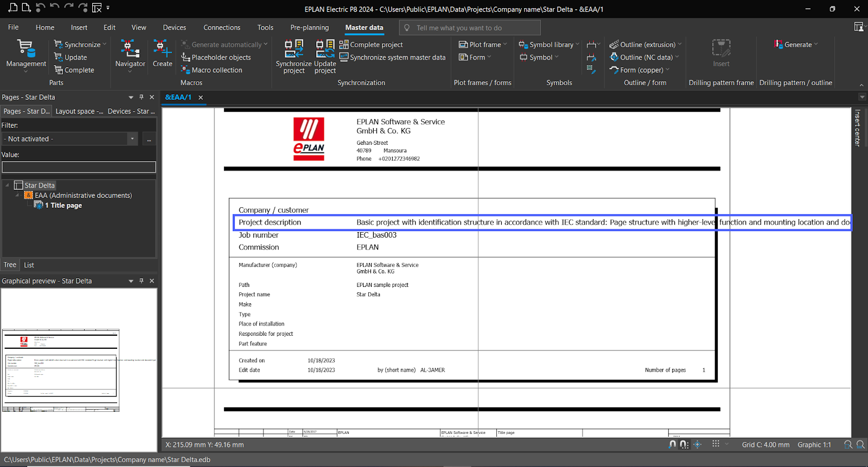
Task: Toggle object snap crosshair icon
Action: (698, 444)
